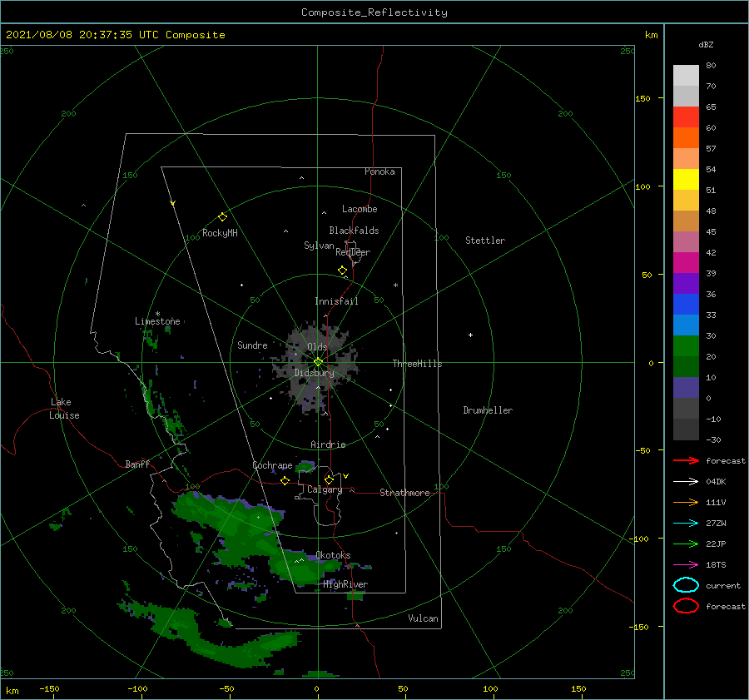
Task: Click the white caret marker below Ponoka
Action: pyautogui.click(x=301, y=178)
